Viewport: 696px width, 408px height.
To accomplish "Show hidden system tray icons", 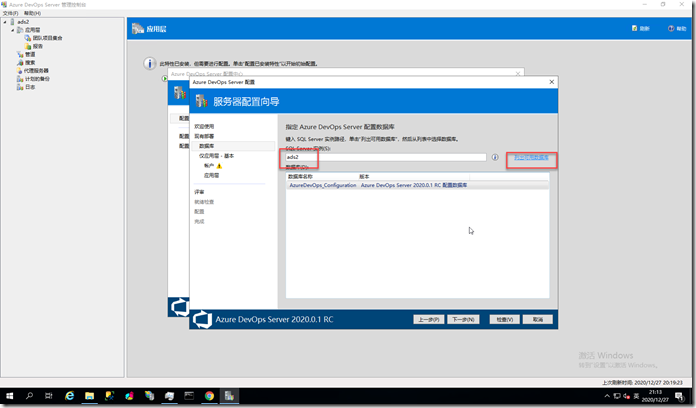I will click(607, 396).
